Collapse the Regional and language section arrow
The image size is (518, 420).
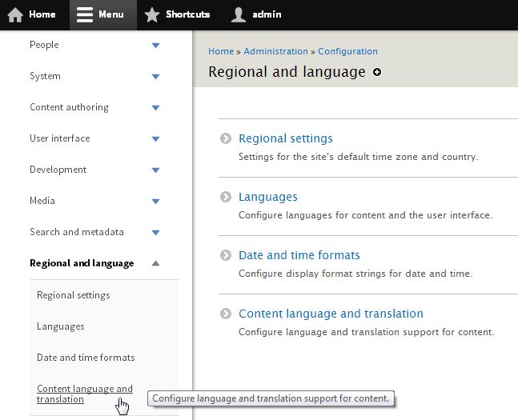coord(155,263)
